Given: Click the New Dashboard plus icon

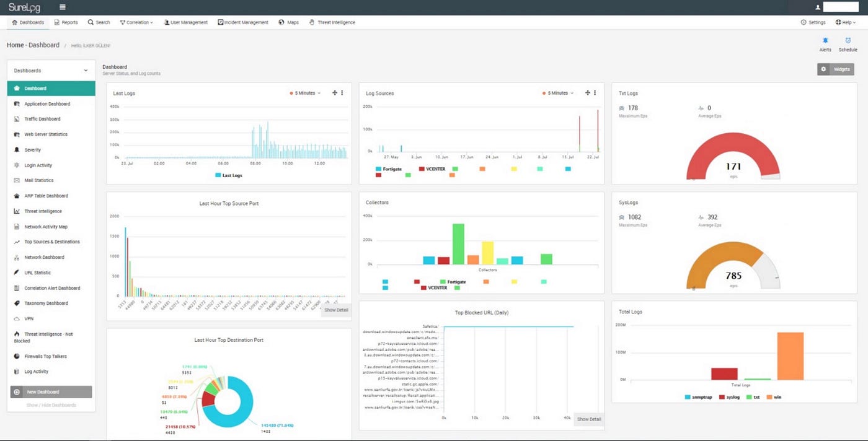Looking at the screenshot, I should point(17,392).
